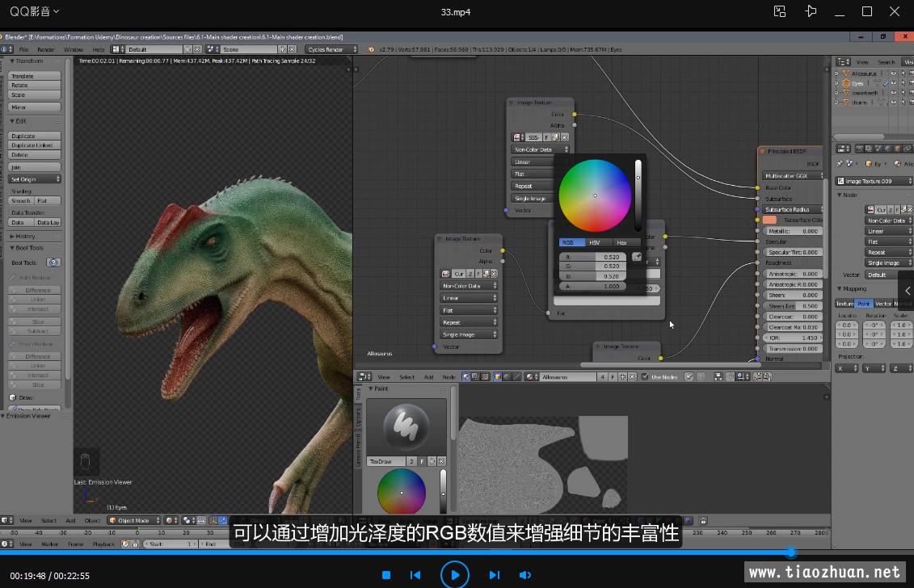The height and width of the screenshot is (588, 914).
Task: Toggle visibility eye of lowerteeth object
Action: [x=894, y=93]
